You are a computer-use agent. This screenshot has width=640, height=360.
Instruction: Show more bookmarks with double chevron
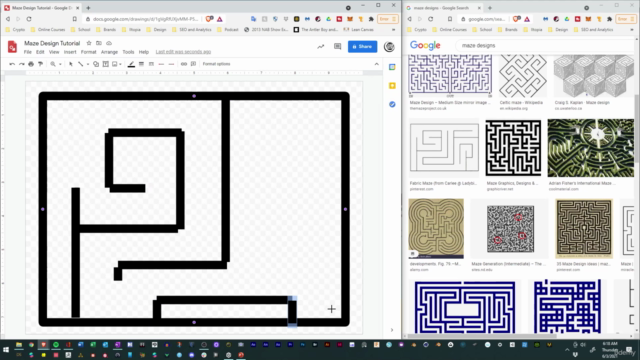click(x=393, y=30)
